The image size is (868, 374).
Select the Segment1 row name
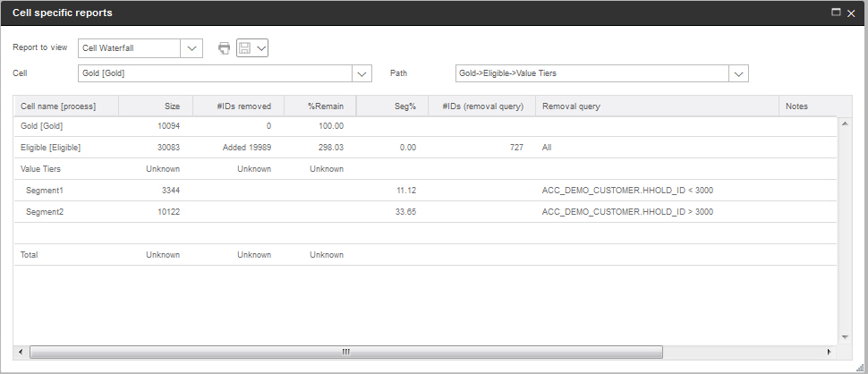coord(45,191)
